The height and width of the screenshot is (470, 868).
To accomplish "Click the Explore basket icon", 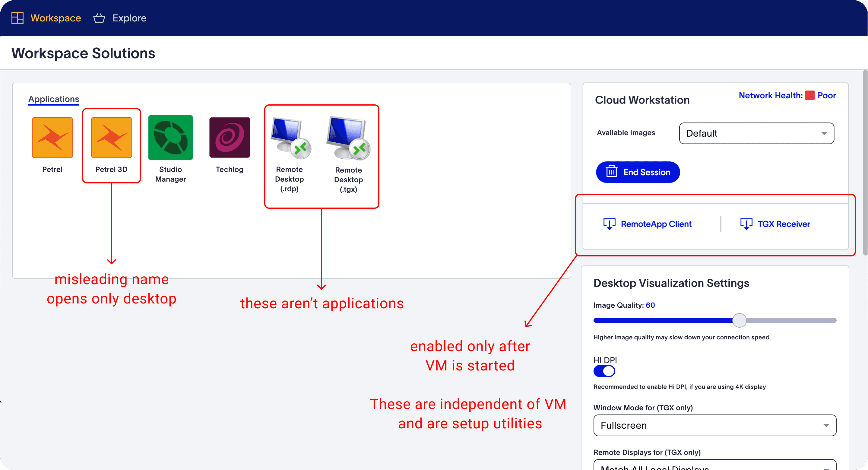I will point(99,18).
